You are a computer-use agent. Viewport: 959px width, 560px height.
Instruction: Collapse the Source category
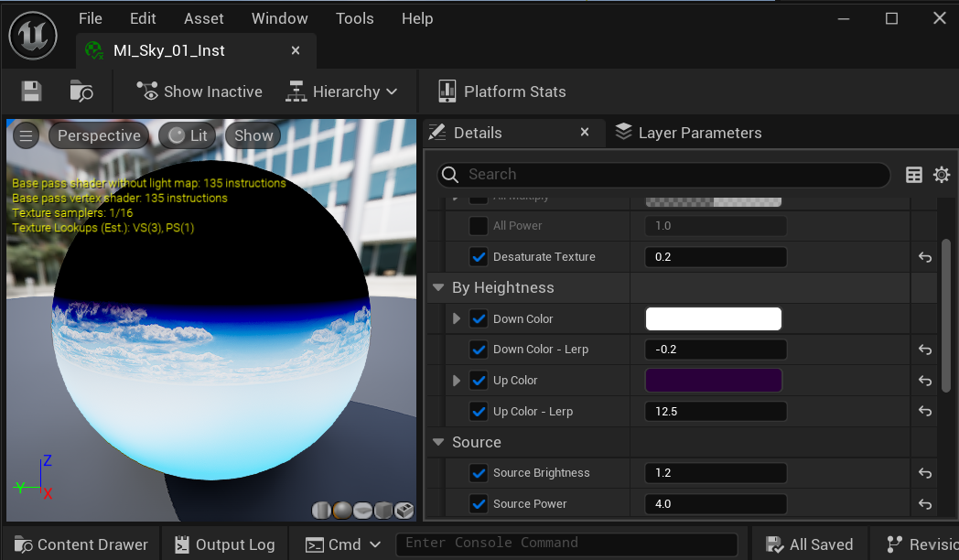[438, 442]
